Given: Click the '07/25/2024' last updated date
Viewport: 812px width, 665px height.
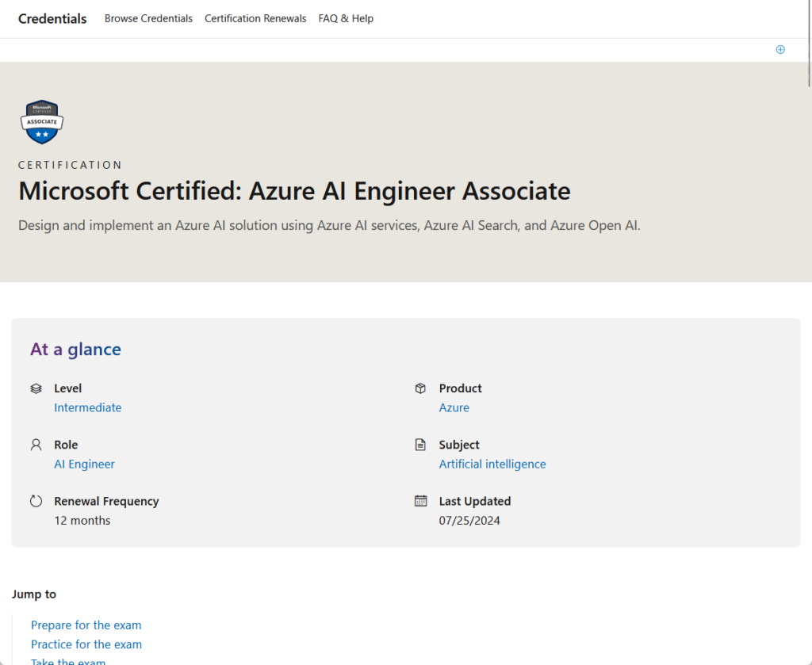Looking at the screenshot, I should [469, 521].
